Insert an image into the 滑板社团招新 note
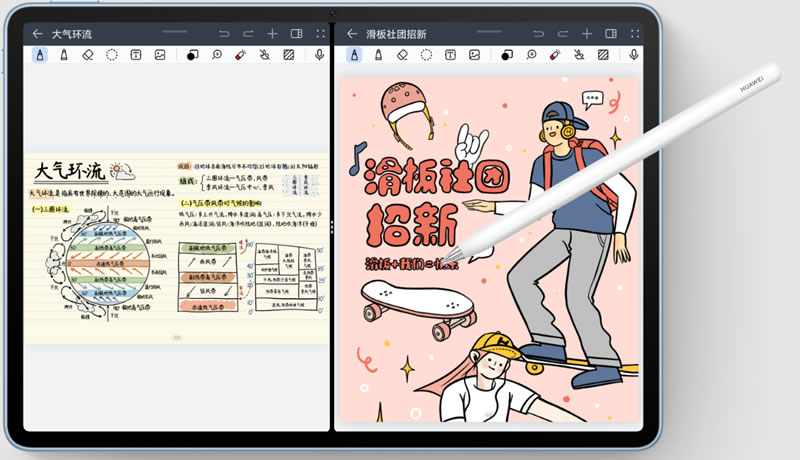800x460 pixels. point(474,55)
